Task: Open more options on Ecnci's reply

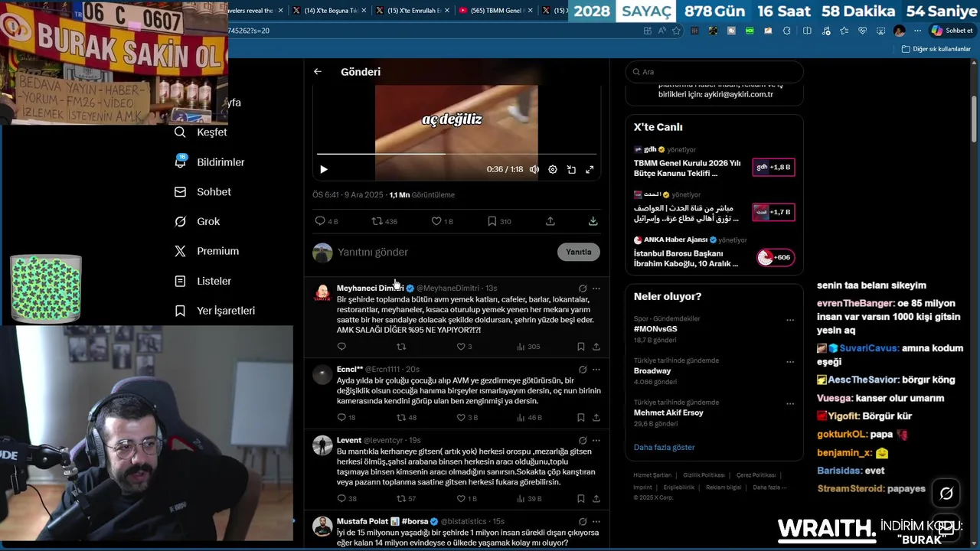Action: [596, 370]
